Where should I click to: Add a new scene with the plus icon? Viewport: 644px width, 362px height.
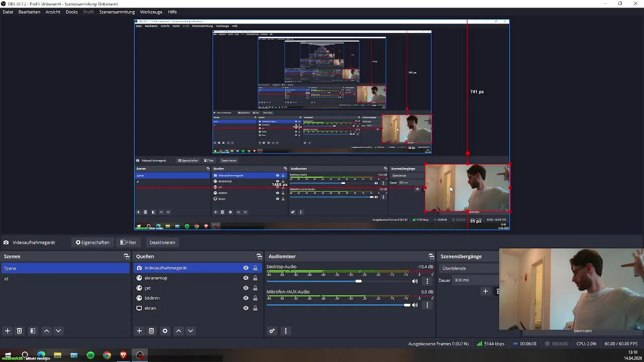[x=7, y=331]
